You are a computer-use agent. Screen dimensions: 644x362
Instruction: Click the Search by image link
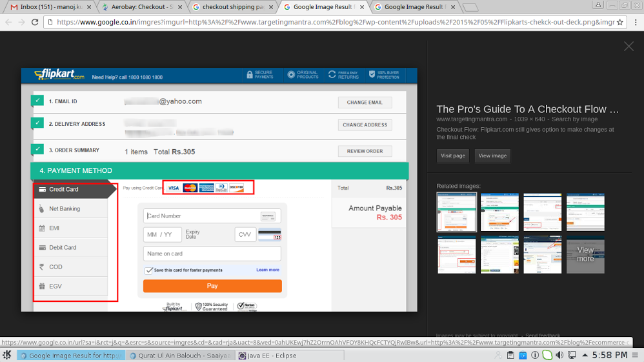click(574, 119)
